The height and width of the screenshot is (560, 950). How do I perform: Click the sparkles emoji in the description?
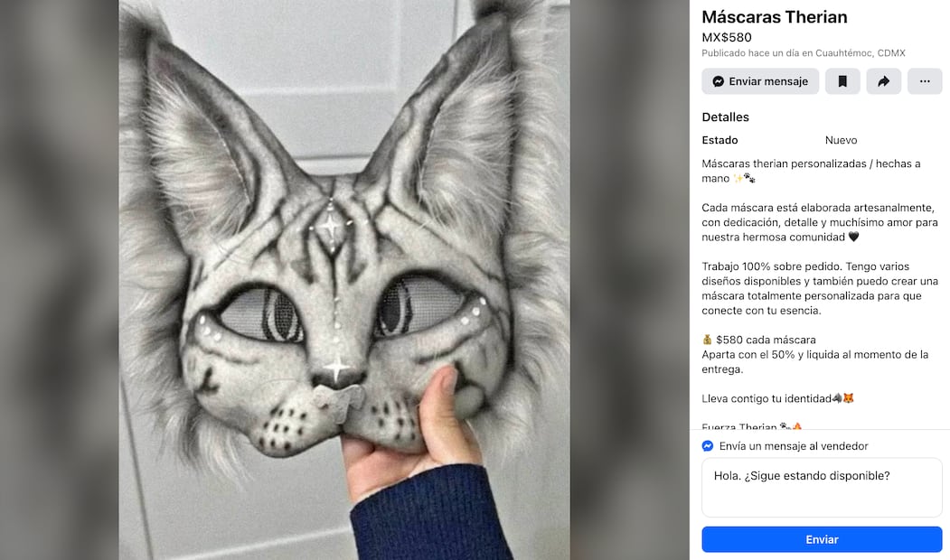pos(737,178)
